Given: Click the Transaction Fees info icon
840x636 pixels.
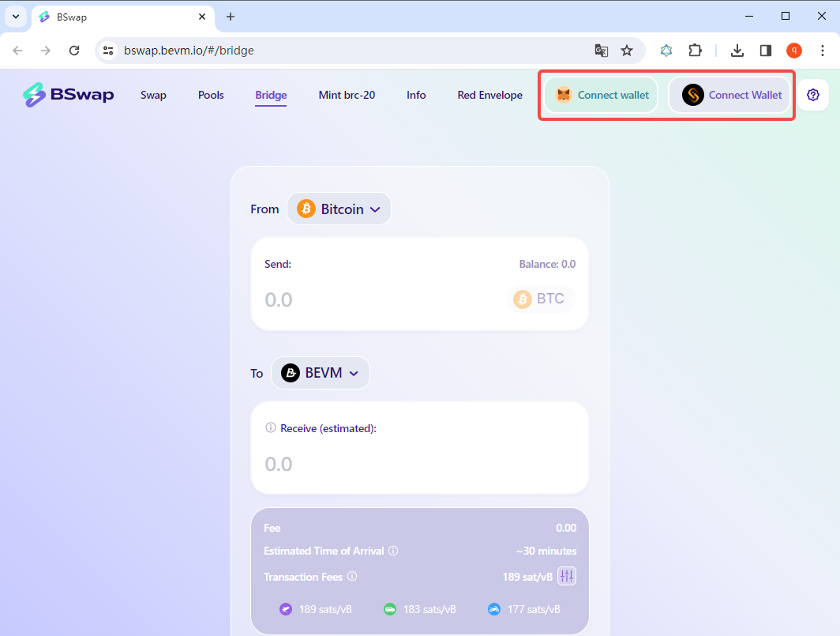Looking at the screenshot, I should [352, 576].
